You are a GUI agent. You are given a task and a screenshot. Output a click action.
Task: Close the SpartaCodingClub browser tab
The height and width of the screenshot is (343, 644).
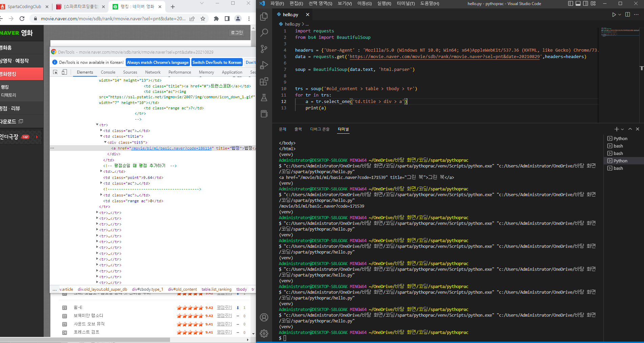47,7
